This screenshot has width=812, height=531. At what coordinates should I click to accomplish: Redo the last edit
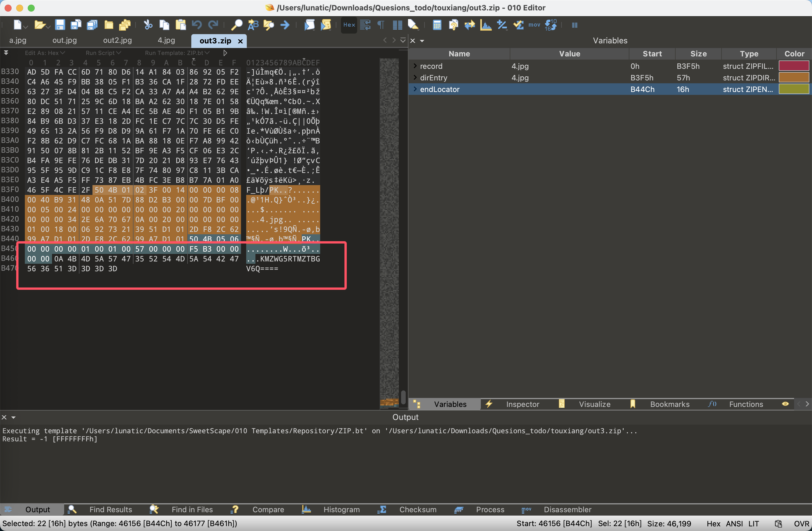point(213,25)
